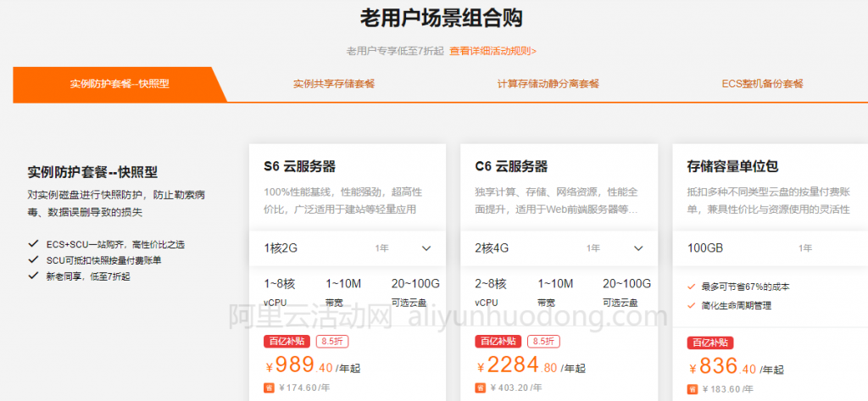Open the 100GB storage capacity selector
This screenshot has height=401, width=868.
pos(771,248)
